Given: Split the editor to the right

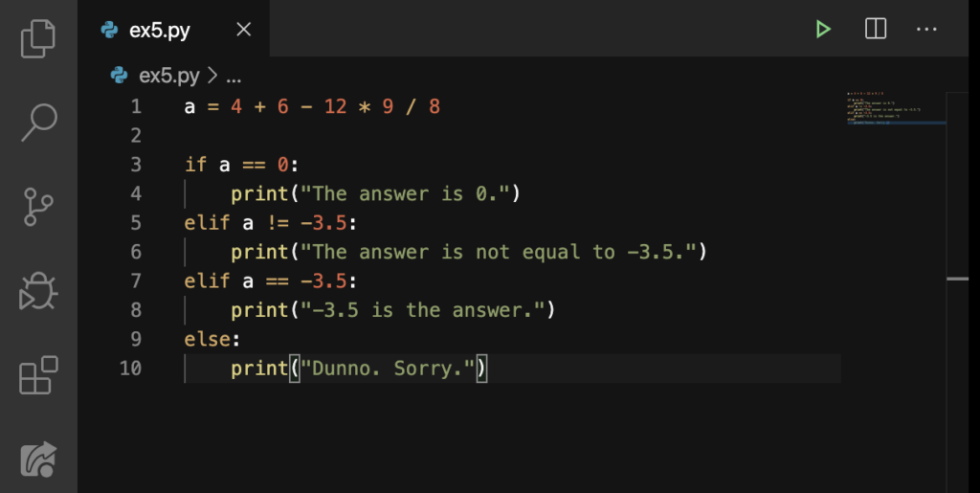Looking at the screenshot, I should pos(876,29).
